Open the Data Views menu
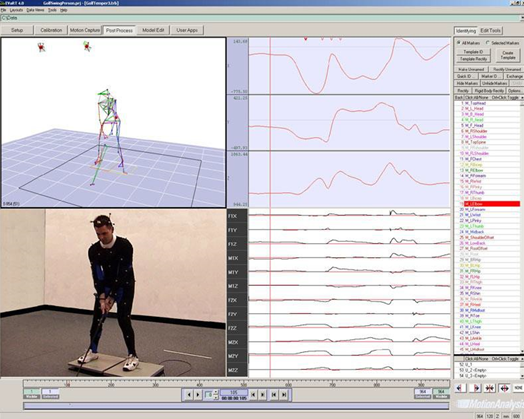The image size is (524, 419). tap(35, 10)
